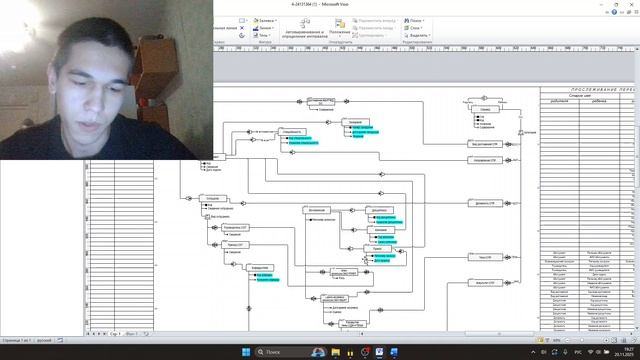This screenshot has width=640, height=360.
Task: Open the red-badged app icon on taskbar
Action: click(365, 352)
